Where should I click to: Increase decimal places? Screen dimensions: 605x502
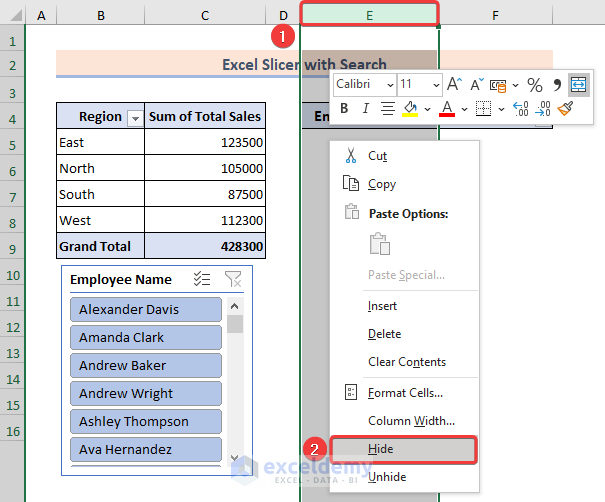pos(521,108)
